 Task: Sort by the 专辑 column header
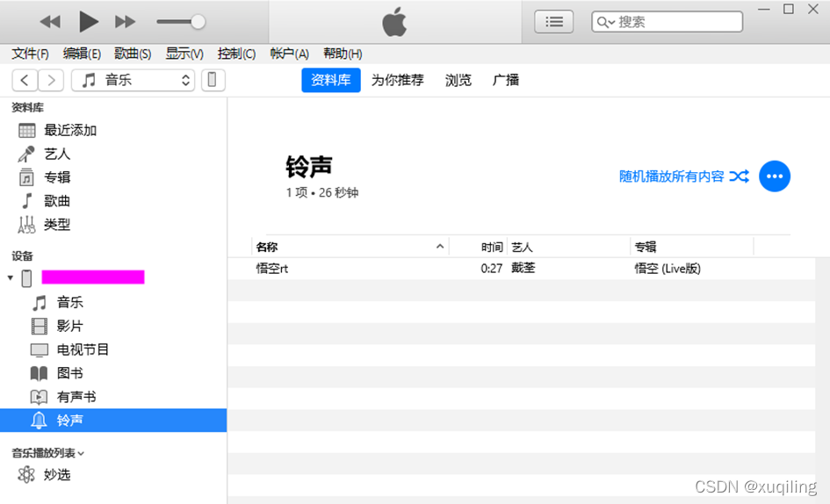point(692,247)
